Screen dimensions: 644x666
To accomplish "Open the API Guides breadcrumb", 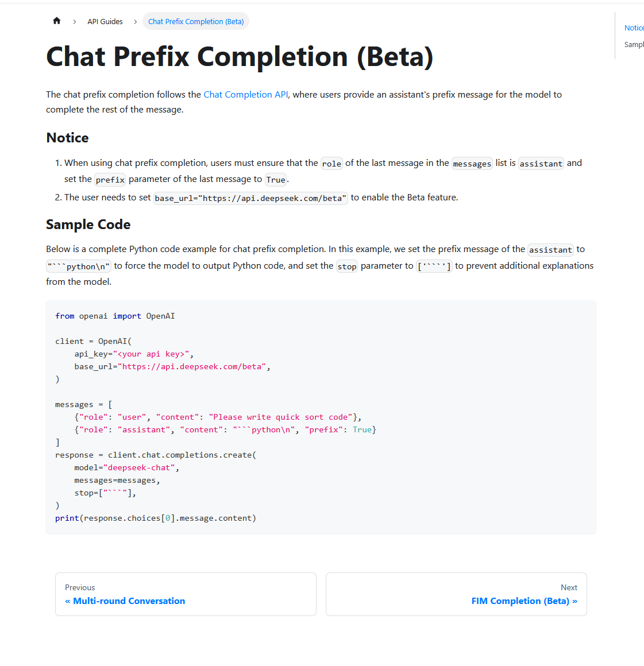I will coord(105,22).
